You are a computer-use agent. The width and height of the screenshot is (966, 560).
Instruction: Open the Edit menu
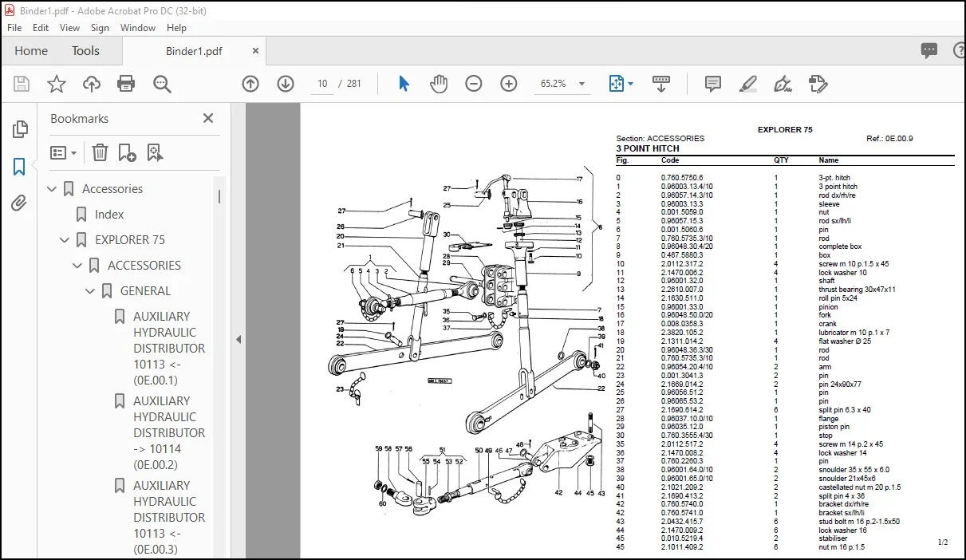pos(41,27)
